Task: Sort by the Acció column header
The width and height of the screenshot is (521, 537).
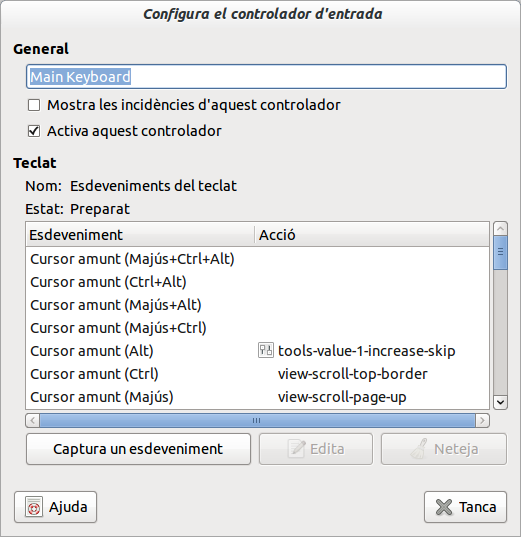Action: tap(372, 235)
